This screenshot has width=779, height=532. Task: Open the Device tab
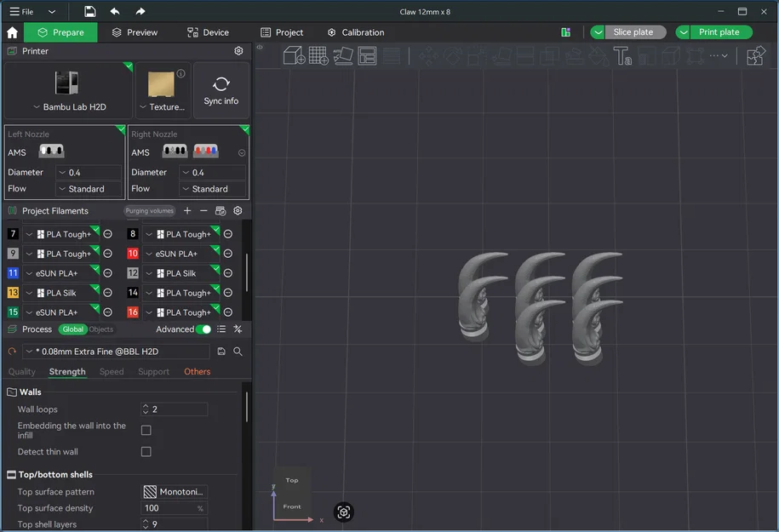pyautogui.click(x=208, y=32)
